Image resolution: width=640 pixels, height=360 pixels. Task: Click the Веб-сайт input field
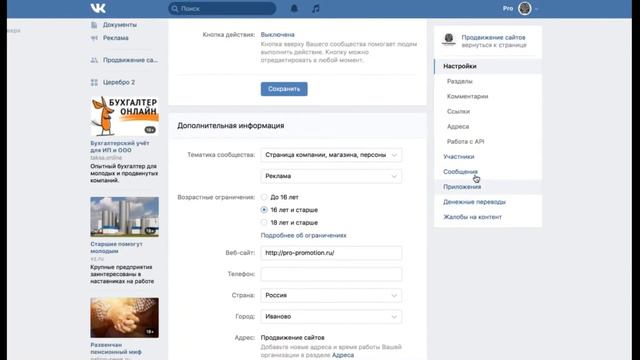pyautogui.click(x=331, y=253)
